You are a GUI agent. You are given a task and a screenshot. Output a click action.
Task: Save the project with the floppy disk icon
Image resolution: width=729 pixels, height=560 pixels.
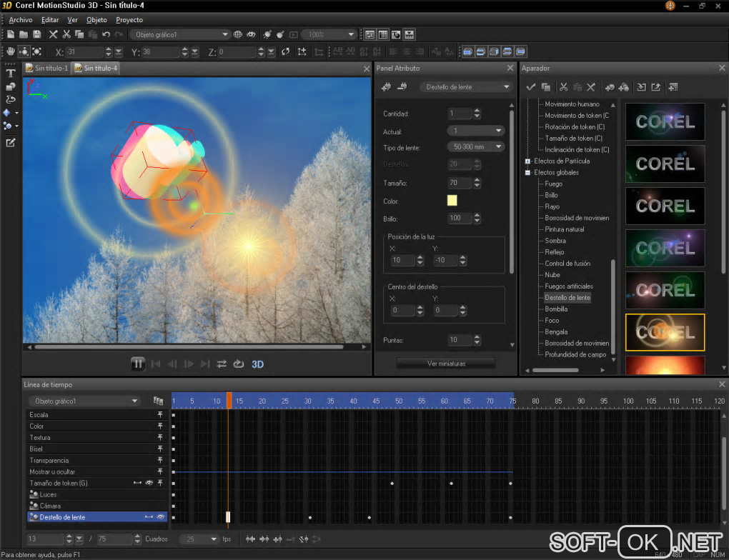pos(36,34)
